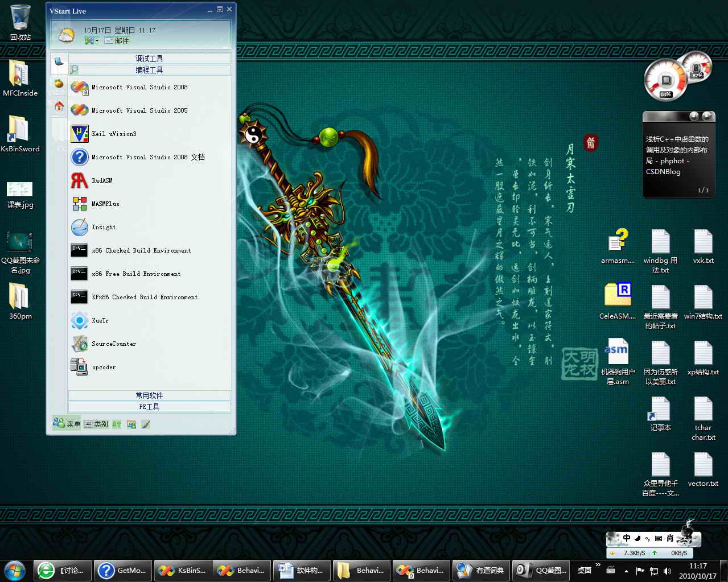Image resolution: width=728 pixels, height=582 pixels.
Task: Select 机器狗用户层.asm file
Action: coord(618,362)
